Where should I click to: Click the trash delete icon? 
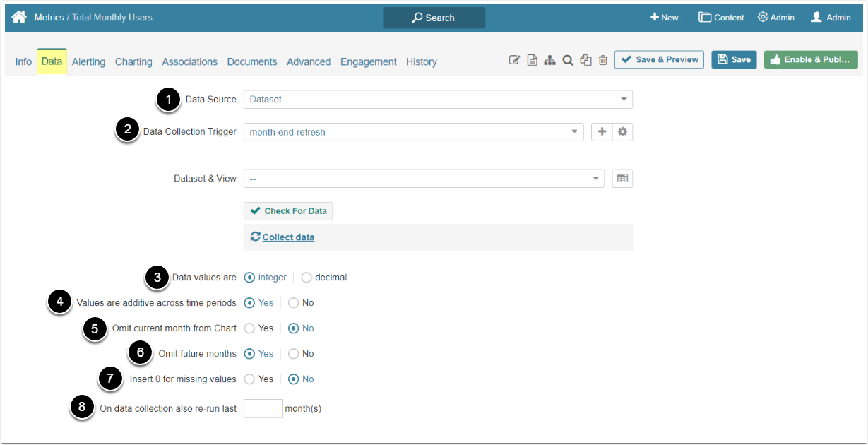pyautogui.click(x=603, y=61)
